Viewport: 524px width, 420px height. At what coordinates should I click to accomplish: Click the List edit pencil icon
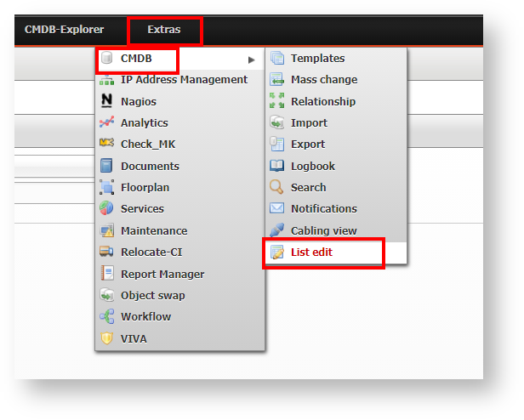tap(277, 252)
